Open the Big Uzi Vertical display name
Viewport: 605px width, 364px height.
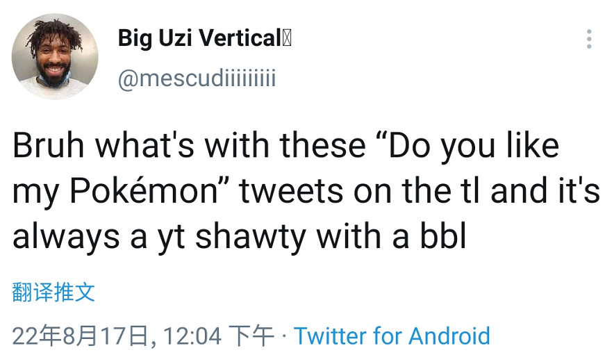pos(199,38)
